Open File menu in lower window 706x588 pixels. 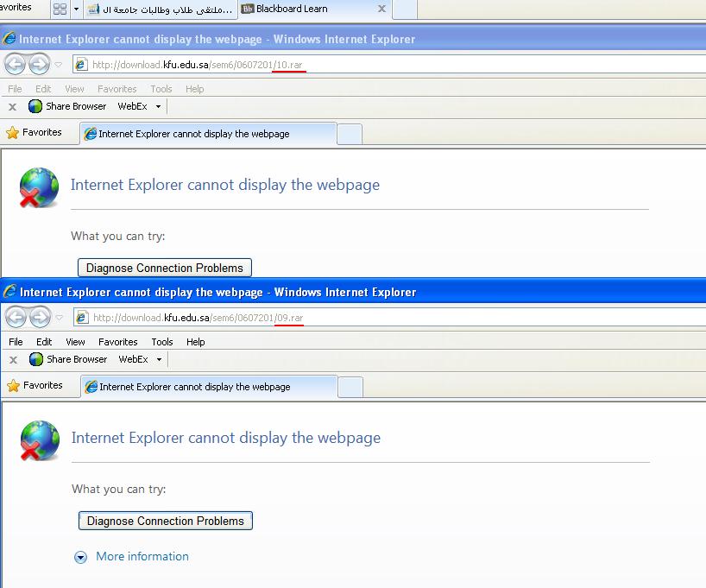(16, 342)
